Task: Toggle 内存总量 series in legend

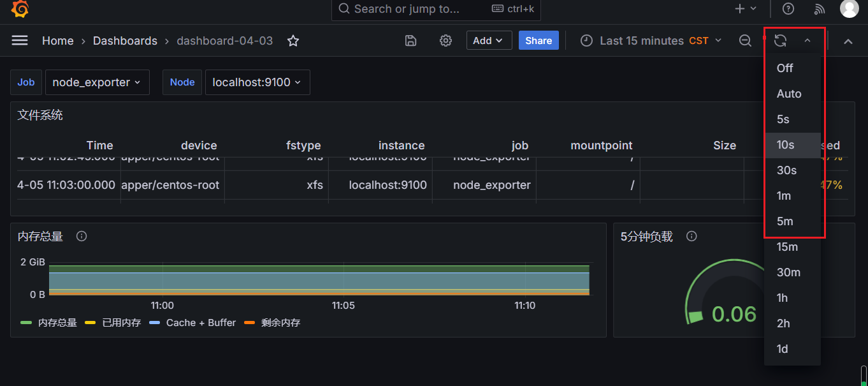Action: 57,323
